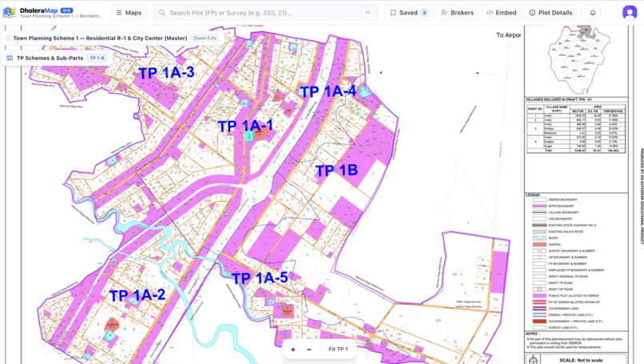The image size is (644, 364).
Task: Focus the plot or survey search field
Action: tap(265, 13)
